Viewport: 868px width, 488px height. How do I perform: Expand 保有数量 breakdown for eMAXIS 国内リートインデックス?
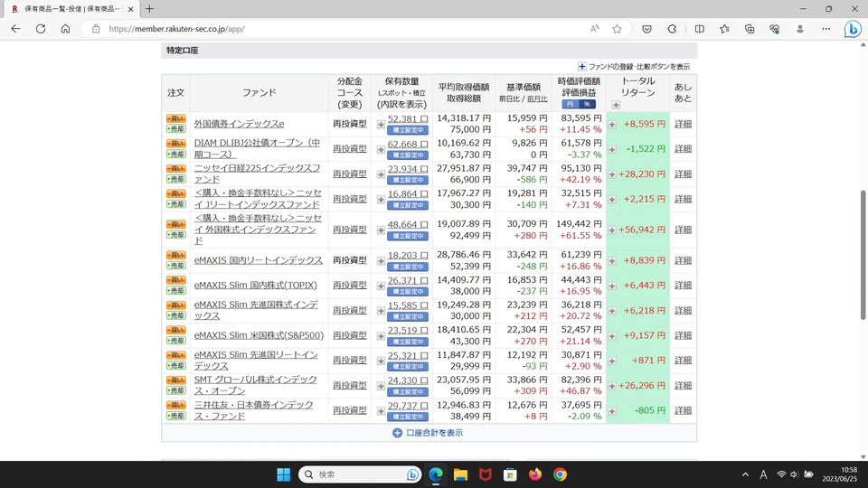pyautogui.click(x=381, y=260)
